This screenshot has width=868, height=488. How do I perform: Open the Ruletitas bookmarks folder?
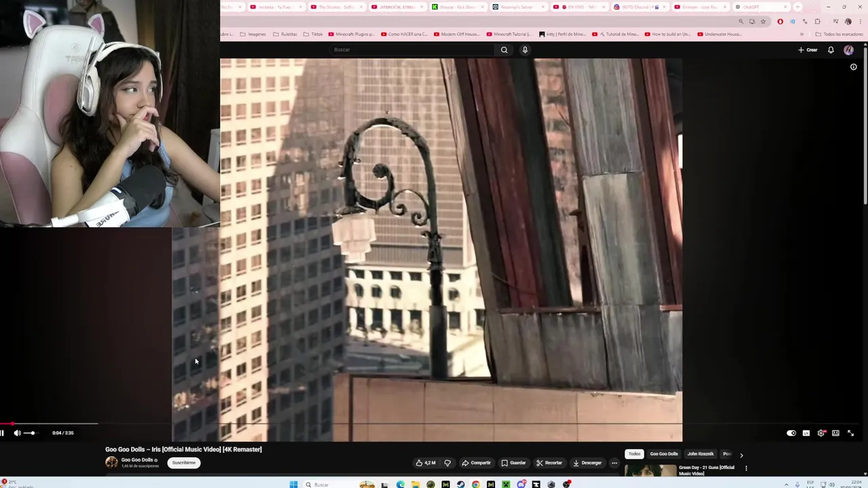click(285, 34)
